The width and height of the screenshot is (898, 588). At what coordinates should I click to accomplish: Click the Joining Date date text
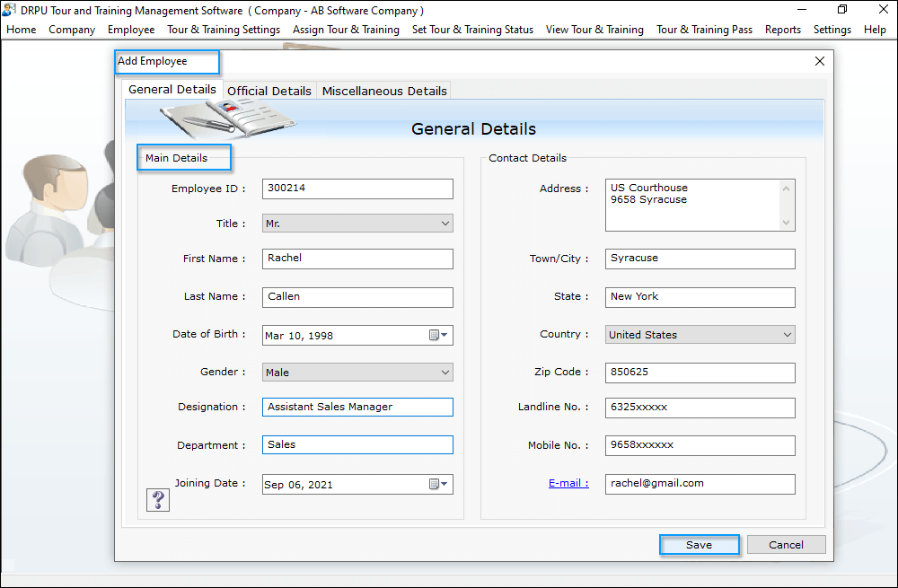point(298,485)
